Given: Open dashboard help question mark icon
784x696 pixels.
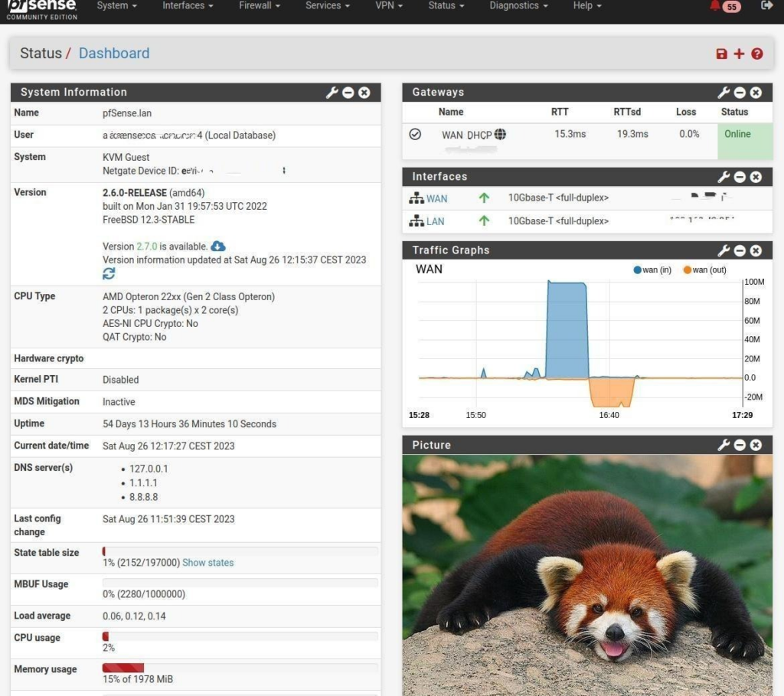Looking at the screenshot, I should (x=757, y=54).
